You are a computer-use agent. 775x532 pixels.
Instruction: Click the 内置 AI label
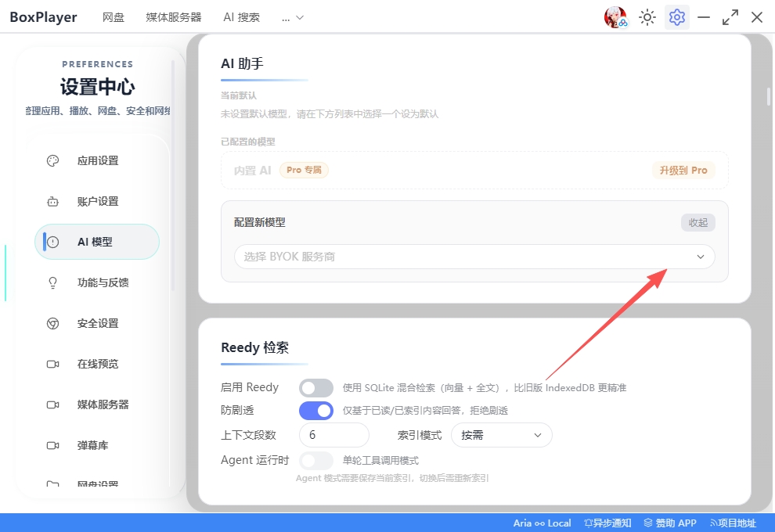tap(253, 171)
